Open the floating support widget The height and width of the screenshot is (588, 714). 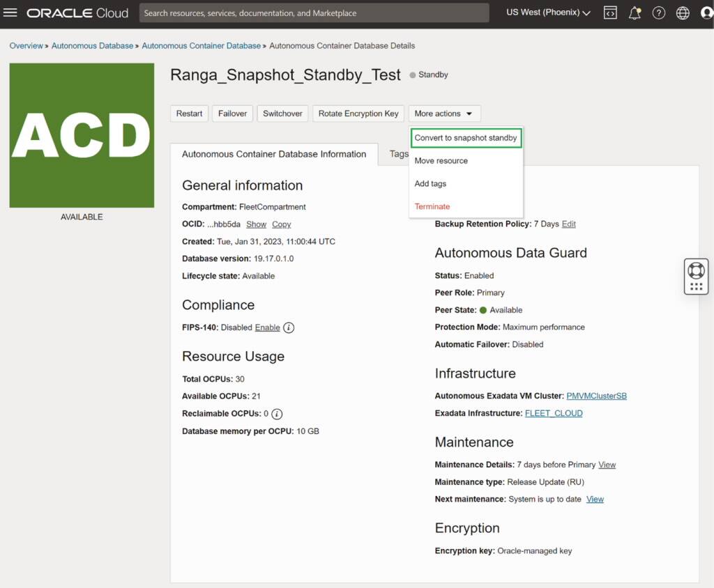[x=695, y=276]
